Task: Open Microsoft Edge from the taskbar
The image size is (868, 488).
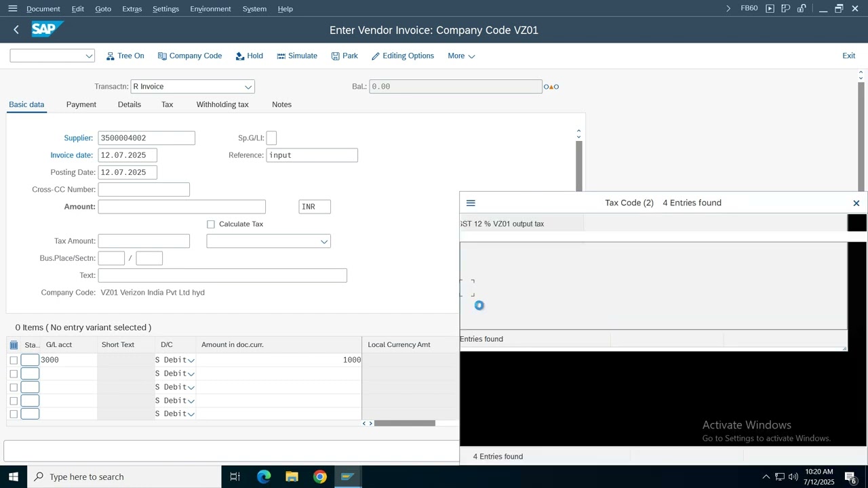Action: click(x=264, y=476)
